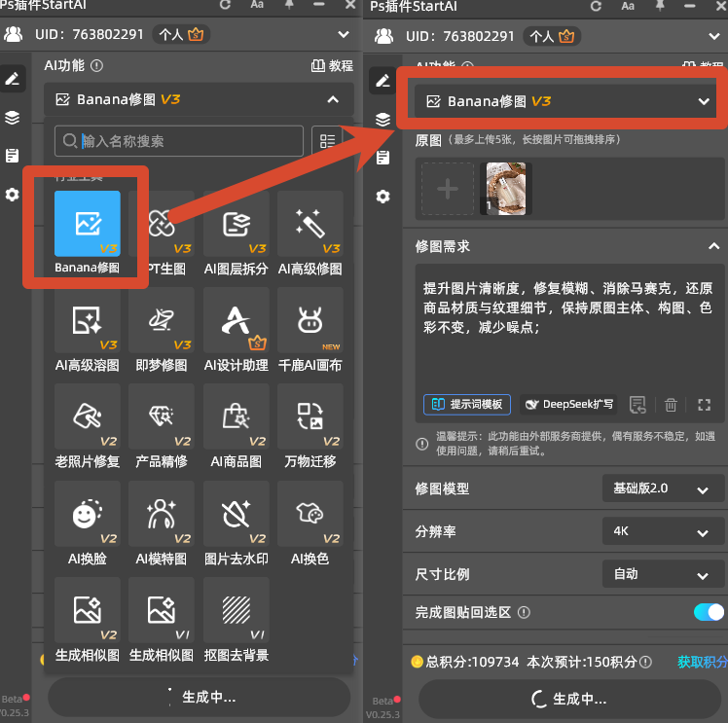Viewport: 728px width, 723px height.
Task: Click saved prompts icon beside DeepSeek扩写
Action: pyautogui.click(x=637, y=405)
